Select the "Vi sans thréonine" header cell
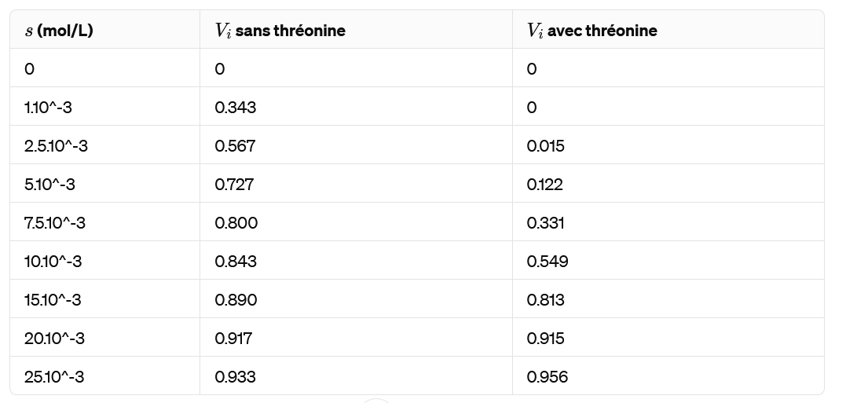This screenshot has width=868, height=403. 280,31
